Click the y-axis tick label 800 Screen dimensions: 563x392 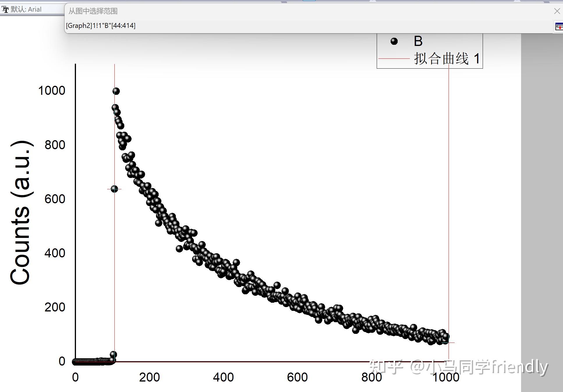click(x=55, y=145)
